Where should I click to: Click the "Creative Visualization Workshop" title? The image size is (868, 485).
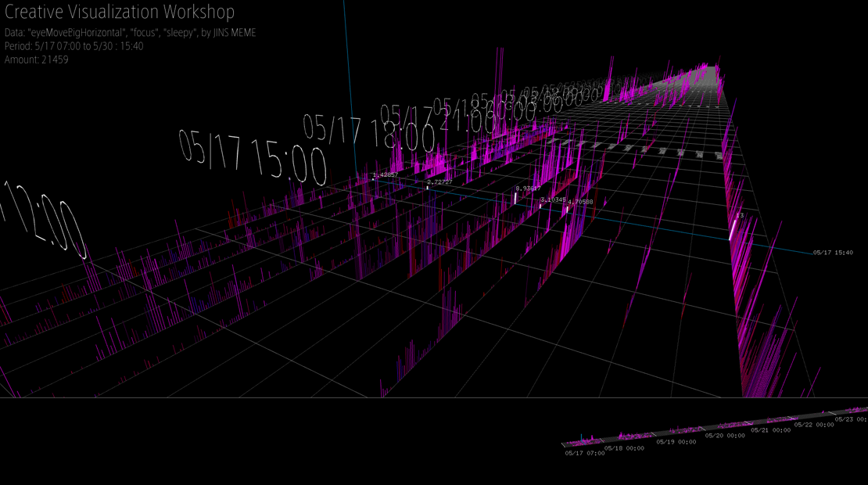120,12
